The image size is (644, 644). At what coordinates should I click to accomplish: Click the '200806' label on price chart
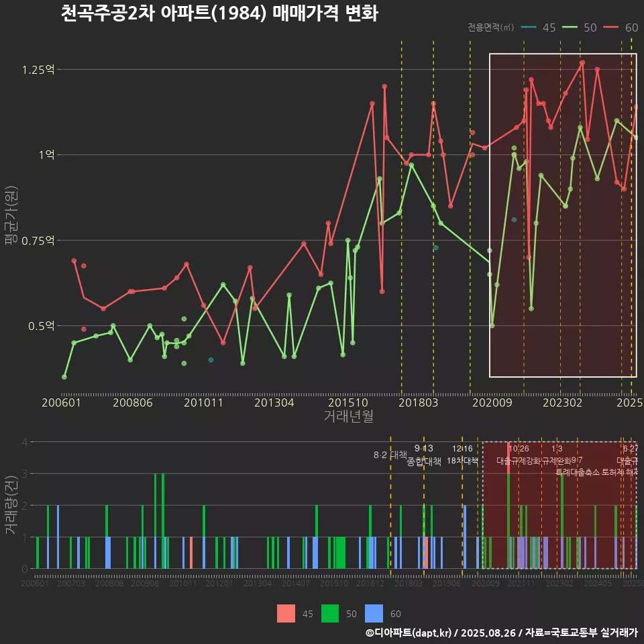133,402
